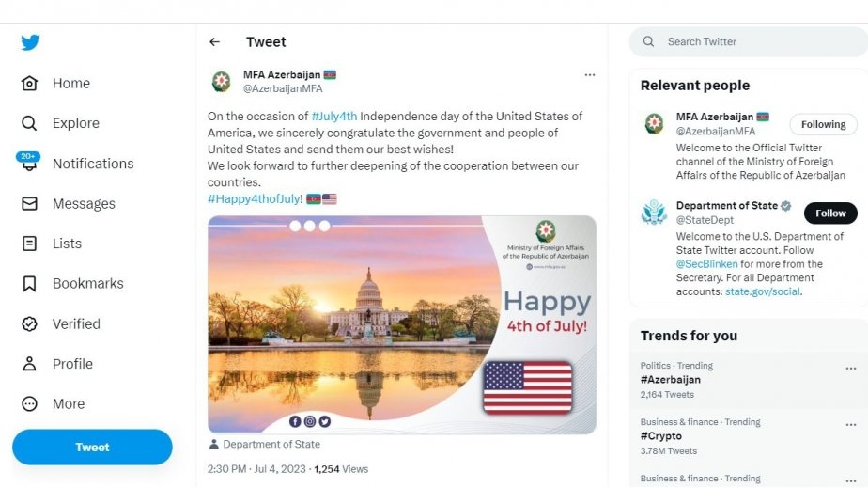This screenshot has width=868, height=488.
Task: Open Explore from the sidebar
Action: pos(29,123)
